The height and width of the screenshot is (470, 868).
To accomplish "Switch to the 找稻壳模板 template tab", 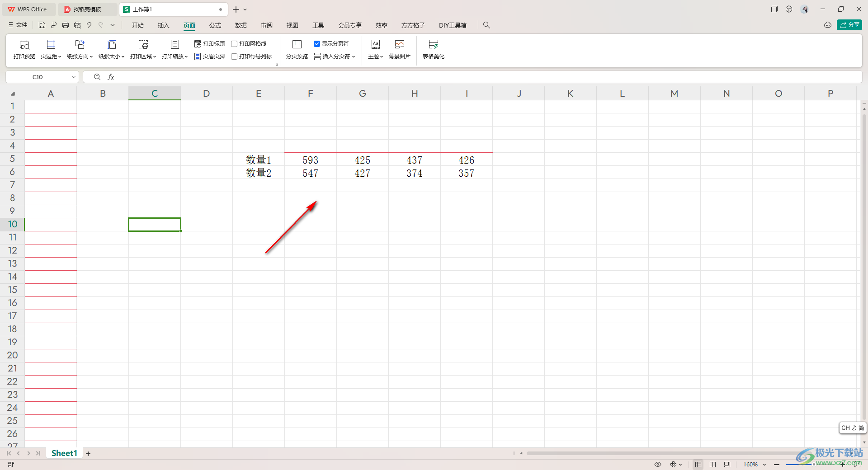I will (x=87, y=9).
